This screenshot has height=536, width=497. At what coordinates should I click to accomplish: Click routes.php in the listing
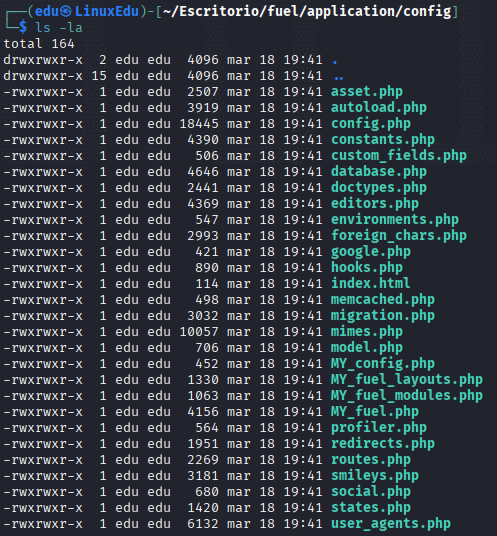click(x=371, y=460)
